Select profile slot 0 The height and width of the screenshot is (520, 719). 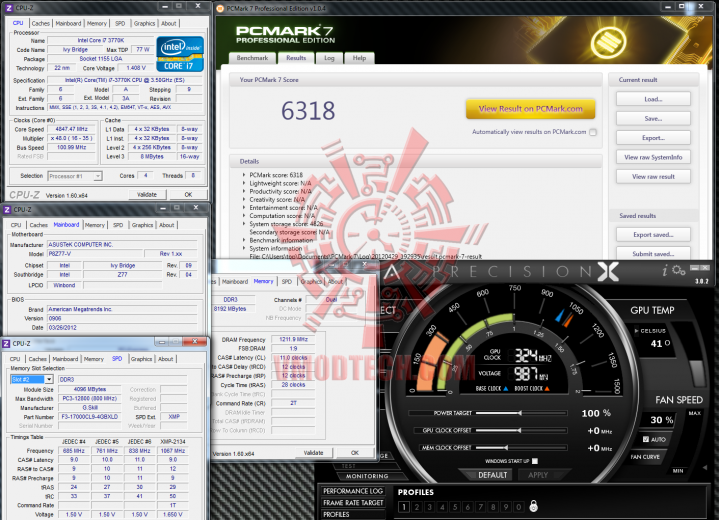519,507
